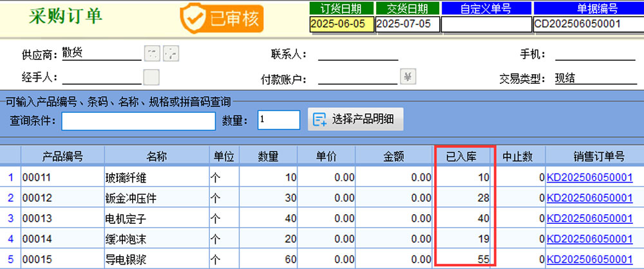Viewport: 644px width, 269px height.
Task: Open sales order link in 导电银浆 row
Action: pos(589,260)
